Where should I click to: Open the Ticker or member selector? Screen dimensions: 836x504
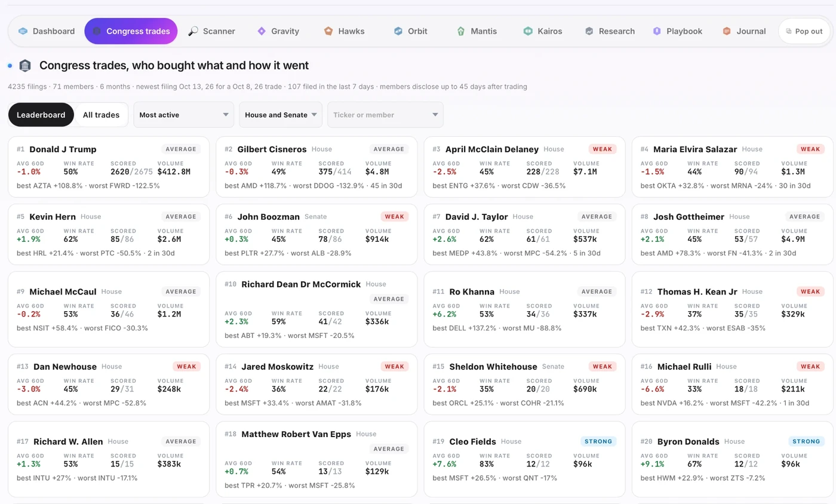(385, 115)
